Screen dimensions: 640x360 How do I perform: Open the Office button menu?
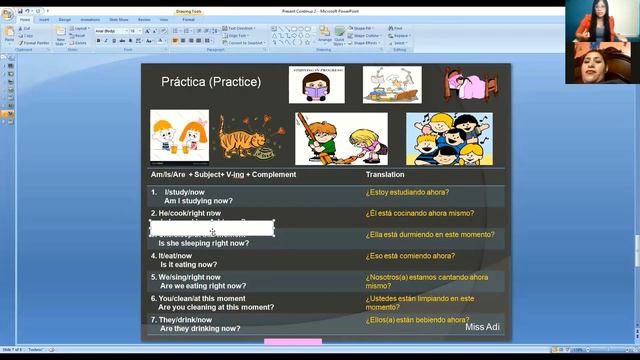pyautogui.click(x=7, y=14)
